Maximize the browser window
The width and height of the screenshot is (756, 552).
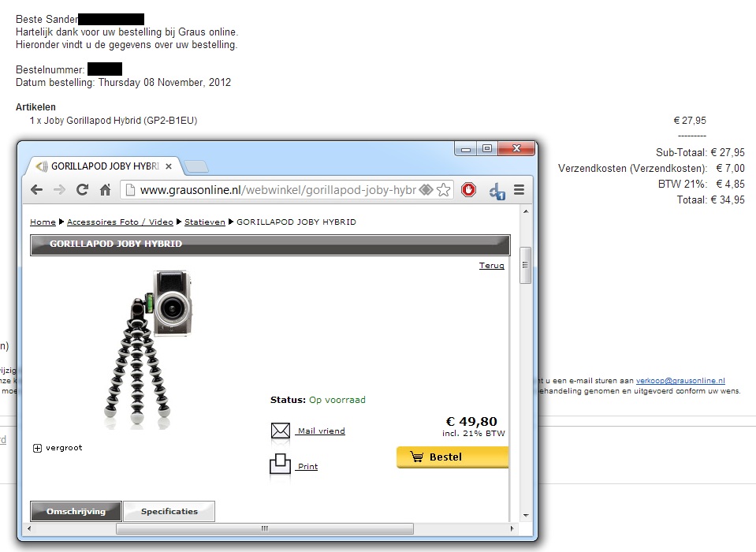pos(487,149)
